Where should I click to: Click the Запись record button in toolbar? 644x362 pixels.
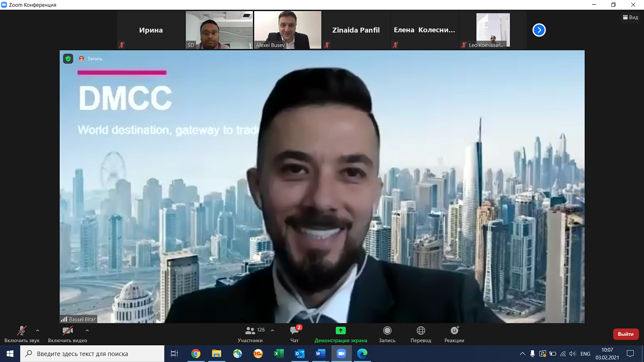[x=387, y=334]
